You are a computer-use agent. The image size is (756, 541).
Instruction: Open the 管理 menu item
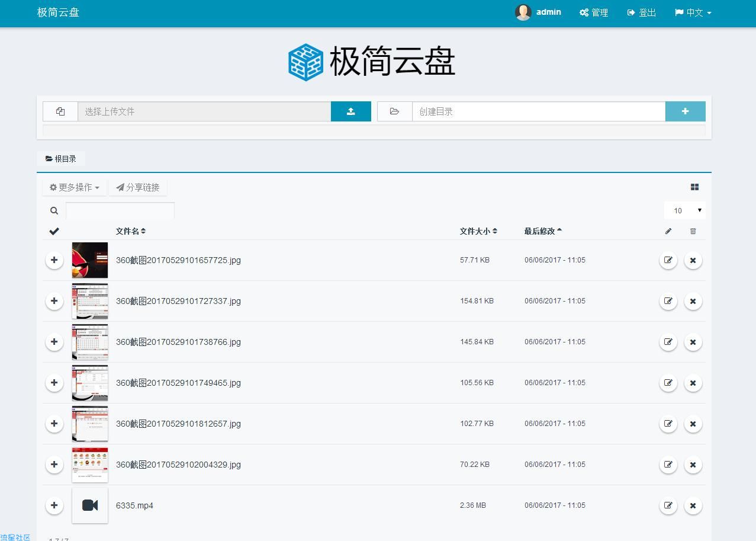coord(594,12)
